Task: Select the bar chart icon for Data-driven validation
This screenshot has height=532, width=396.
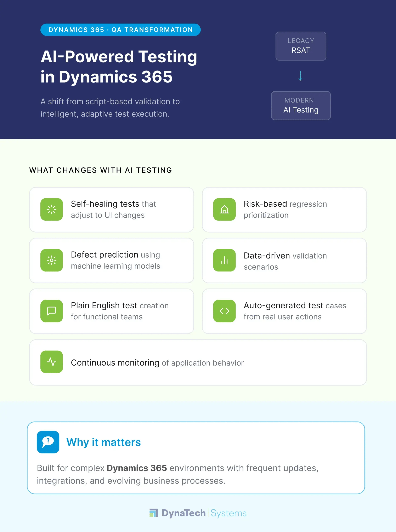Action: tap(224, 261)
